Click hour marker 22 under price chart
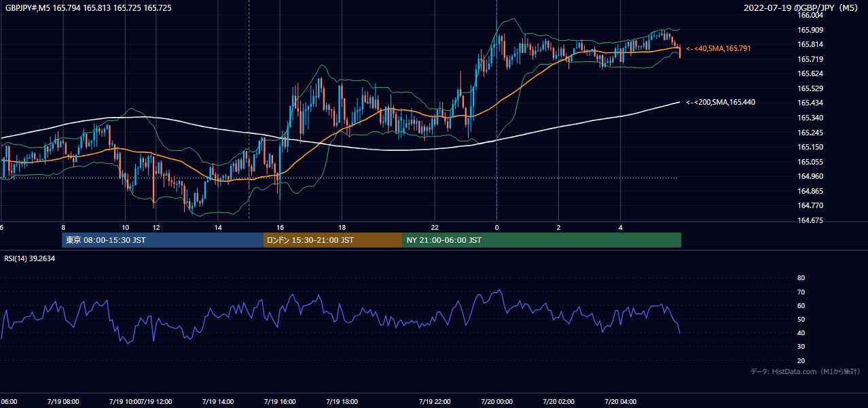This screenshot has width=868, height=408. click(x=435, y=227)
